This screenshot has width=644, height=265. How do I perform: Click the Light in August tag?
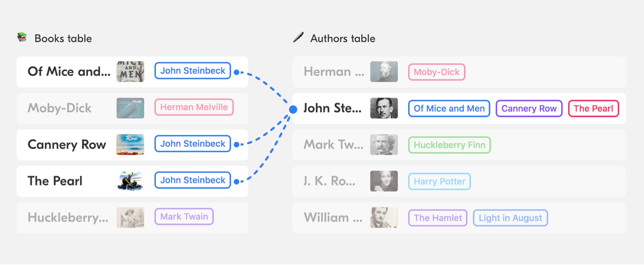point(510,218)
